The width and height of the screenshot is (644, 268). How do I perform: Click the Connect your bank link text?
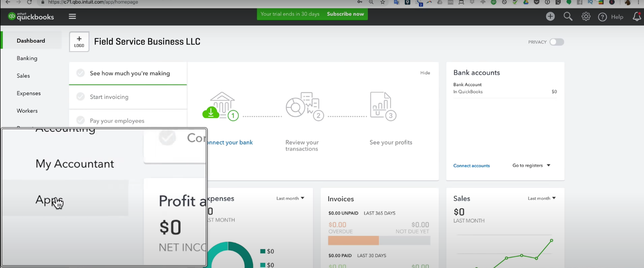pyautogui.click(x=231, y=143)
